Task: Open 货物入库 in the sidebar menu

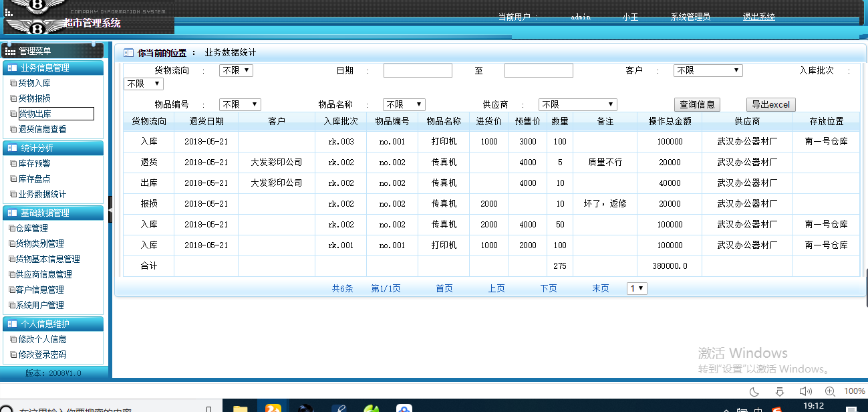Action: (34, 83)
